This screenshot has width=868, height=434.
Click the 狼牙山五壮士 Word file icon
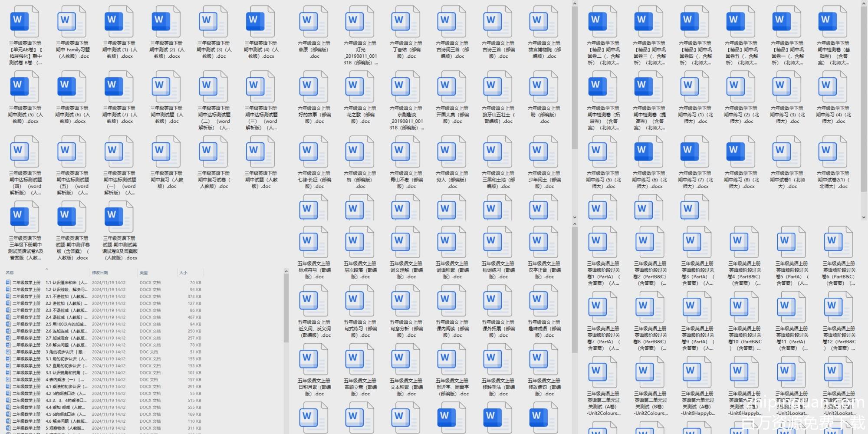[x=497, y=87]
